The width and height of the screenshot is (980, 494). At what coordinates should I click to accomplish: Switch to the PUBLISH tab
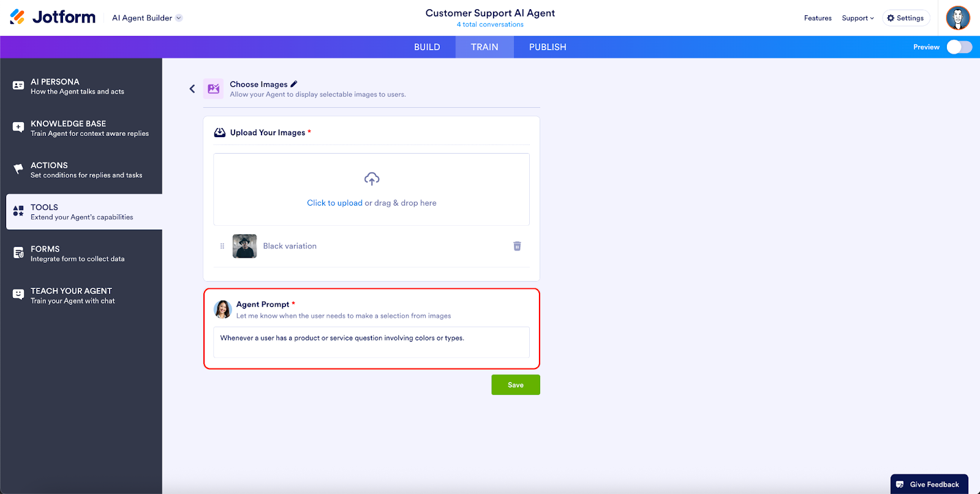pyautogui.click(x=548, y=47)
